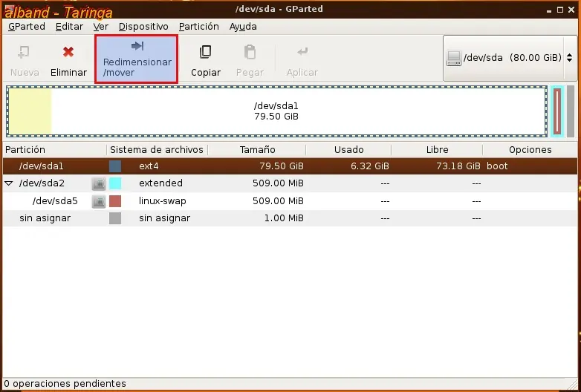The width and height of the screenshot is (581, 392).
Task: Click the 'boot' flag text
Action: click(x=497, y=166)
